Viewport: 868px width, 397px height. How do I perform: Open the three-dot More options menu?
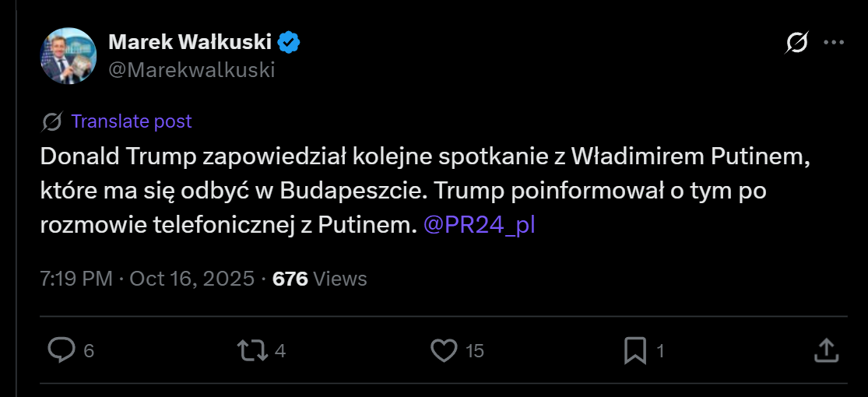834,43
